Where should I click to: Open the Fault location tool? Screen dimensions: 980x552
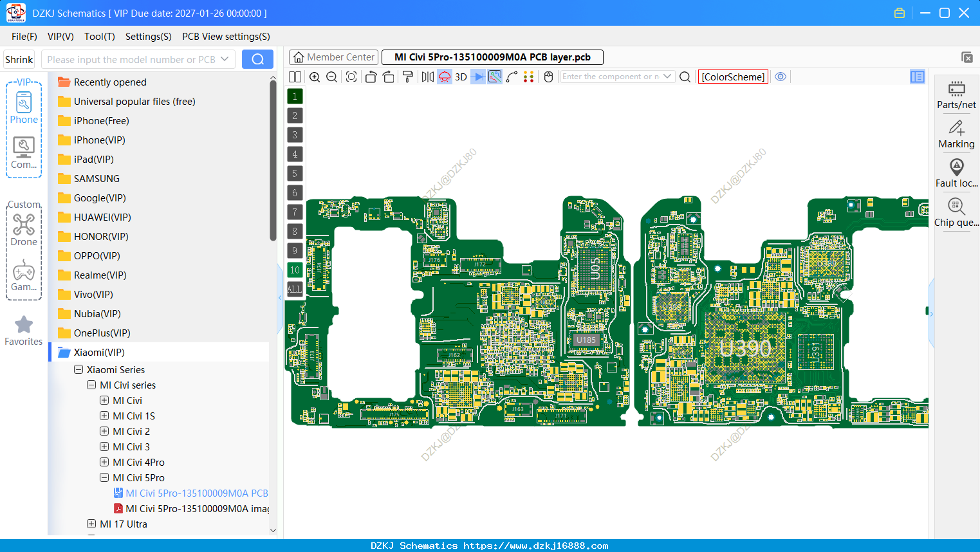click(956, 174)
